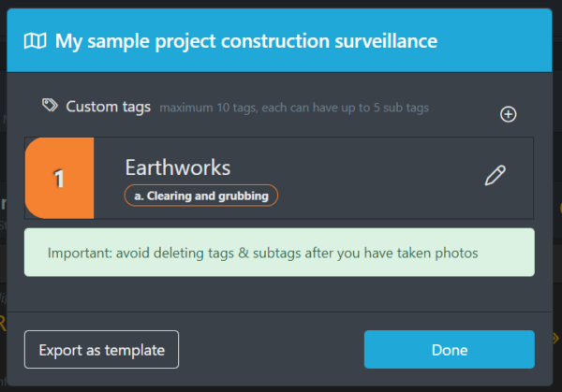Click the tags icon beside Custom tags

point(50,106)
